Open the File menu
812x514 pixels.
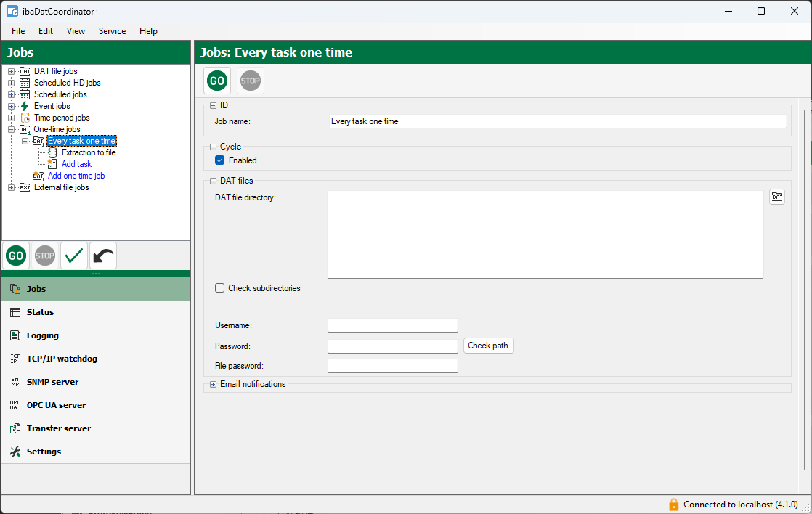pyautogui.click(x=18, y=31)
